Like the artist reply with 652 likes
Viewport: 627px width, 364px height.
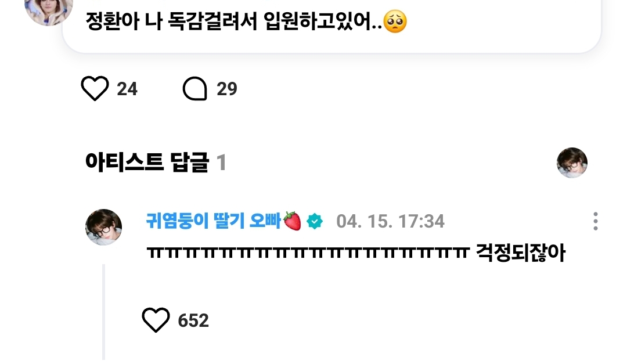click(156, 320)
